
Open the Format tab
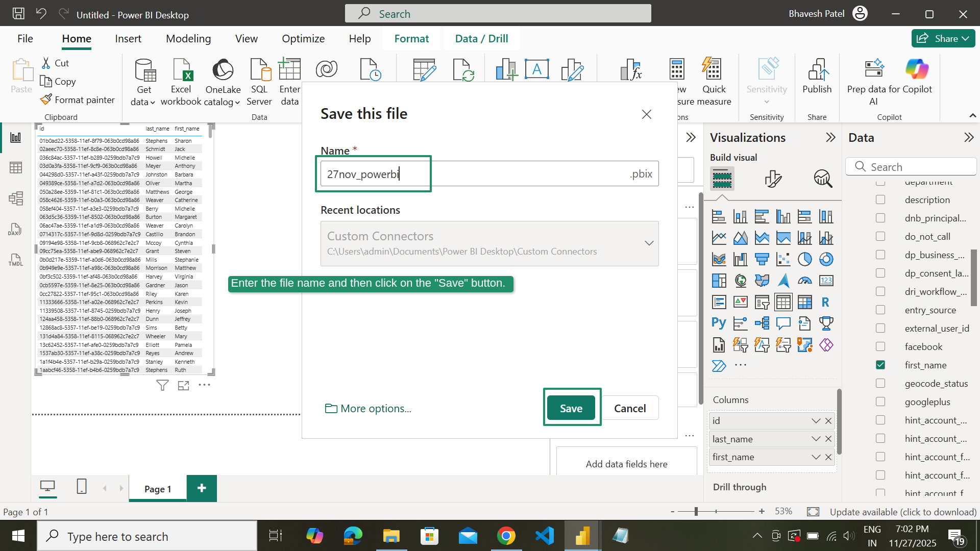pos(411,38)
